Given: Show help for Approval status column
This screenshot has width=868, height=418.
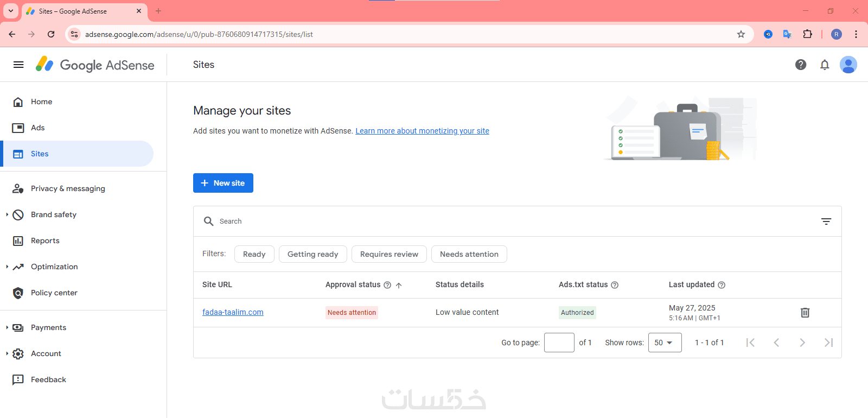Looking at the screenshot, I should click(387, 285).
